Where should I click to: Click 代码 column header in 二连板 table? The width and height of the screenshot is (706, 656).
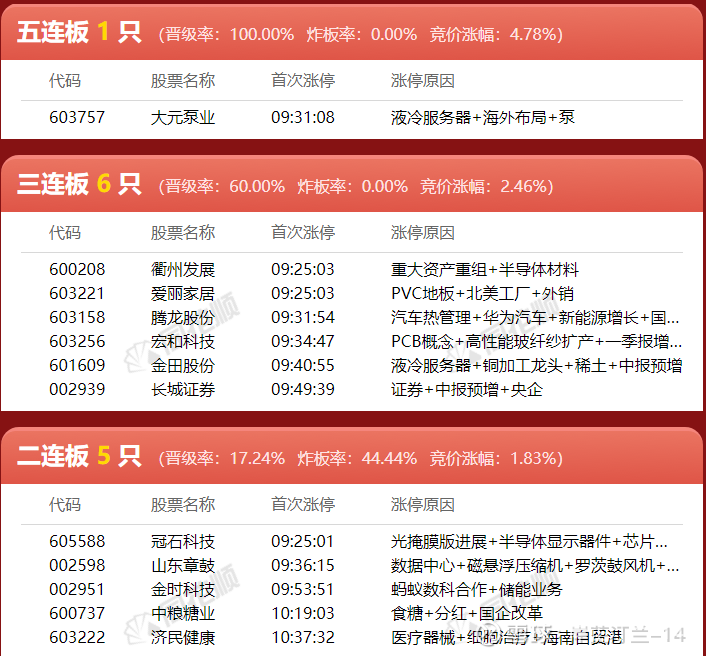(x=65, y=504)
